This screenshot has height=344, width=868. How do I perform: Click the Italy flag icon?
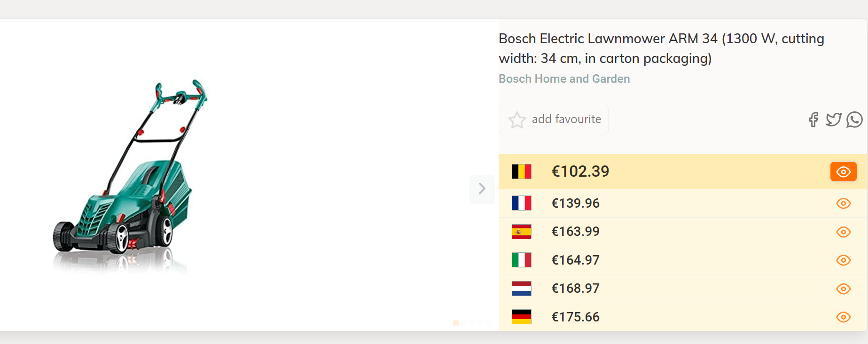click(522, 260)
